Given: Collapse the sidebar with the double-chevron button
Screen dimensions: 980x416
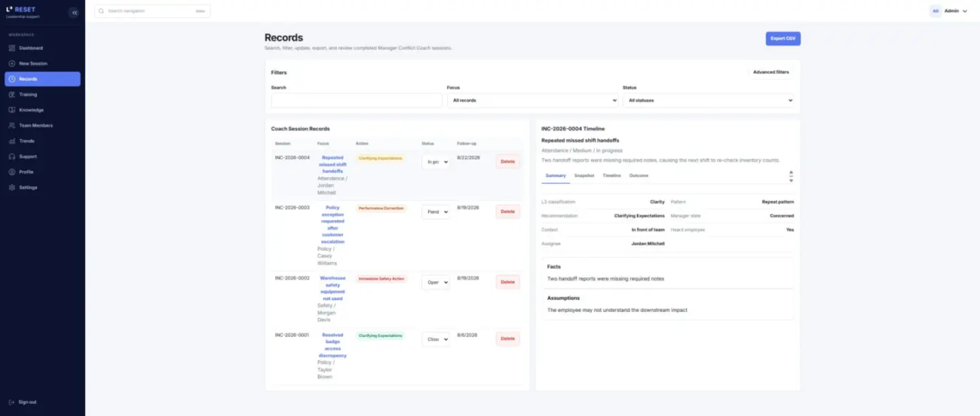Looking at the screenshot, I should [x=74, y=12].
